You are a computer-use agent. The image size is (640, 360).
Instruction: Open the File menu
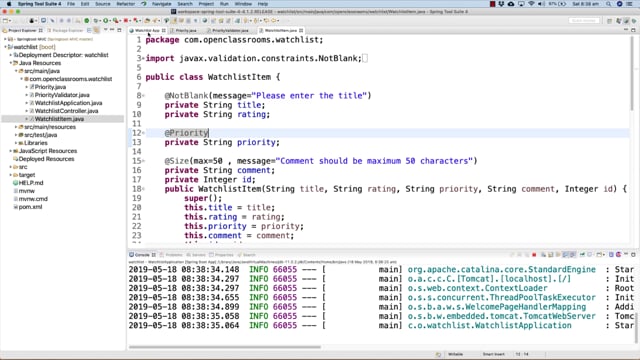71,4
